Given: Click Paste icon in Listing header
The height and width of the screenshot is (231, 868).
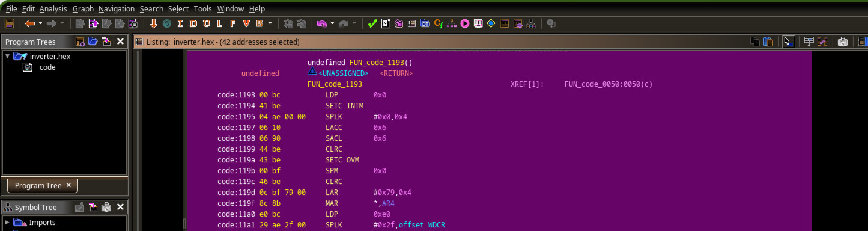Looking at the screenshot, I should coord(768,42).
